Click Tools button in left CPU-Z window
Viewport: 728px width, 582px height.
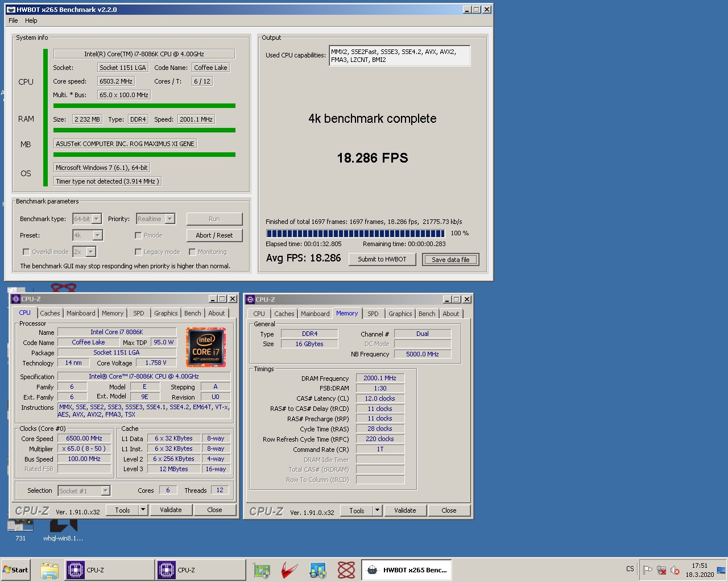tap(123, 510)
